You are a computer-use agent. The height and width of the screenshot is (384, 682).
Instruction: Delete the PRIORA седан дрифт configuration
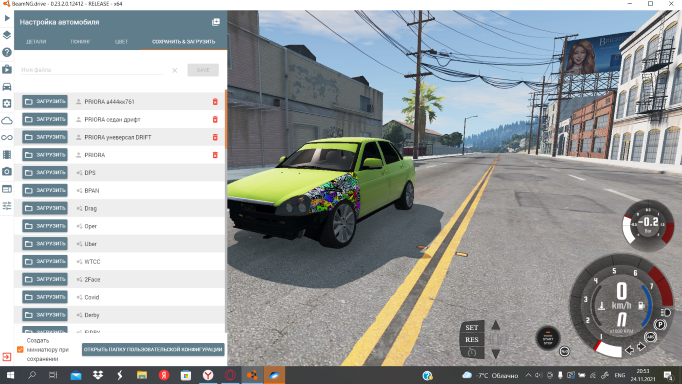tap(215, 119)
